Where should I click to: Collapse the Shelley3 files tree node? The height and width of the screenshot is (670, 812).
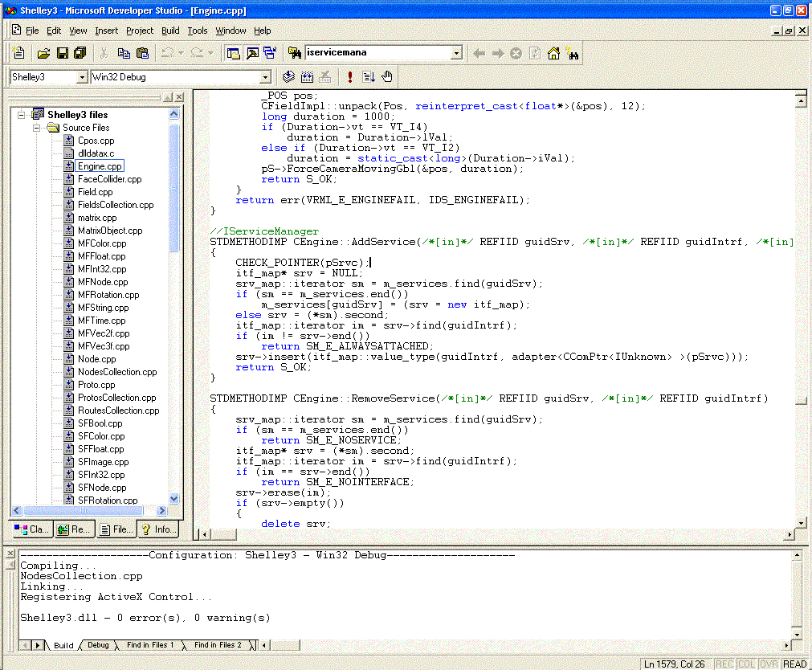click(x=21, y=115)
